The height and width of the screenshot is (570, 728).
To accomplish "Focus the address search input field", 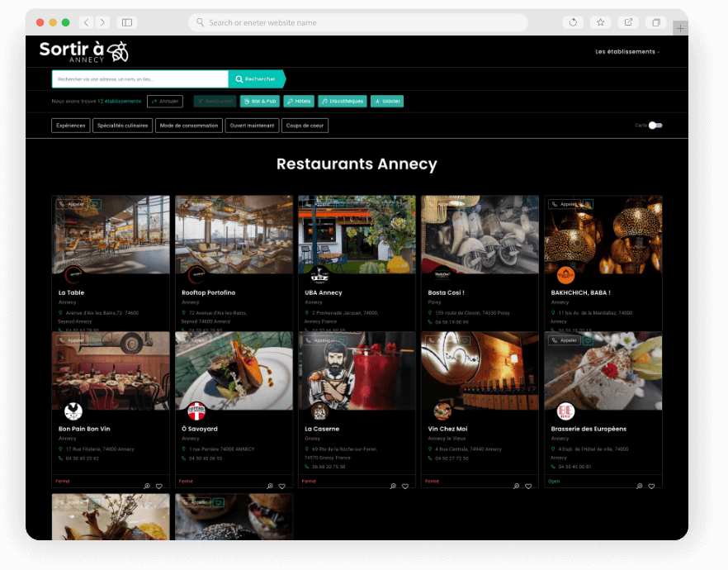I will (x=140, y=79).
